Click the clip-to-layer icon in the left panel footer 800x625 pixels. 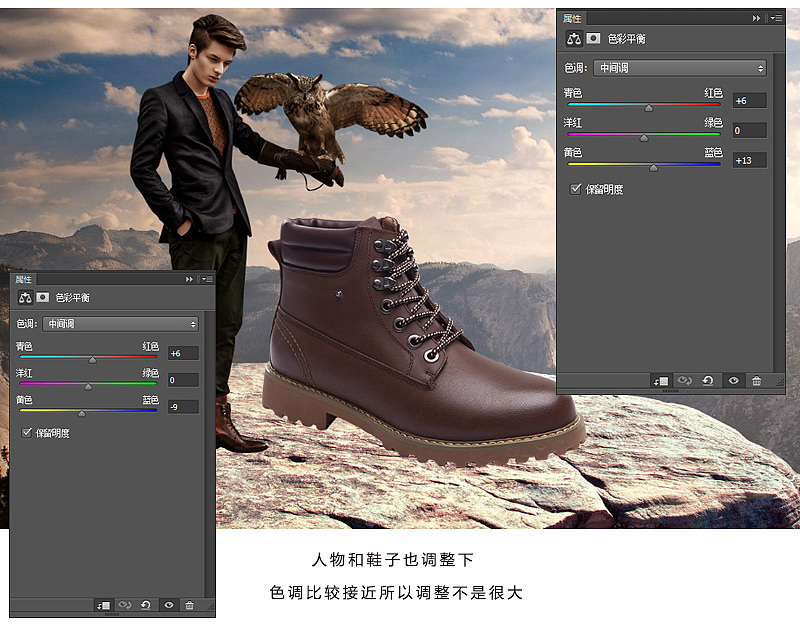tap(104, 605)
